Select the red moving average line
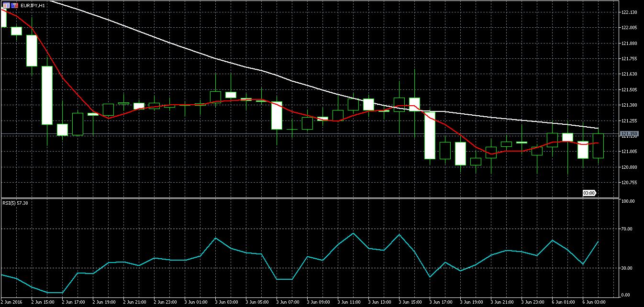The height and width of the screenshot is (307, 644). [72, 88]
